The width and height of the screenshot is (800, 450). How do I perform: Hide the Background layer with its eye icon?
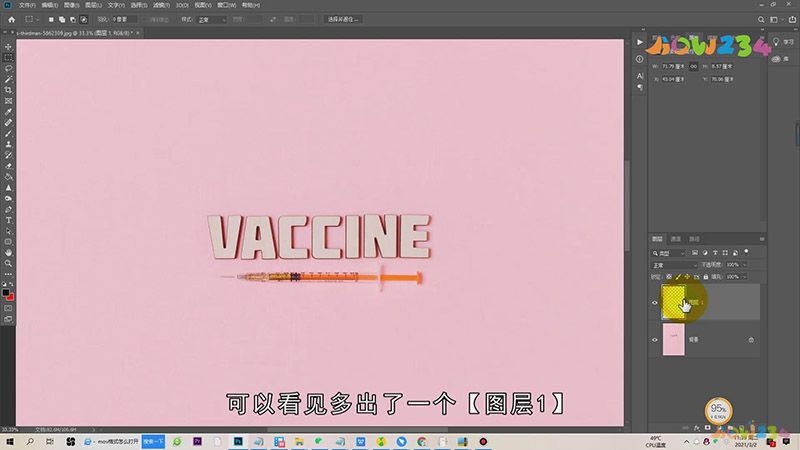[655, 339]
